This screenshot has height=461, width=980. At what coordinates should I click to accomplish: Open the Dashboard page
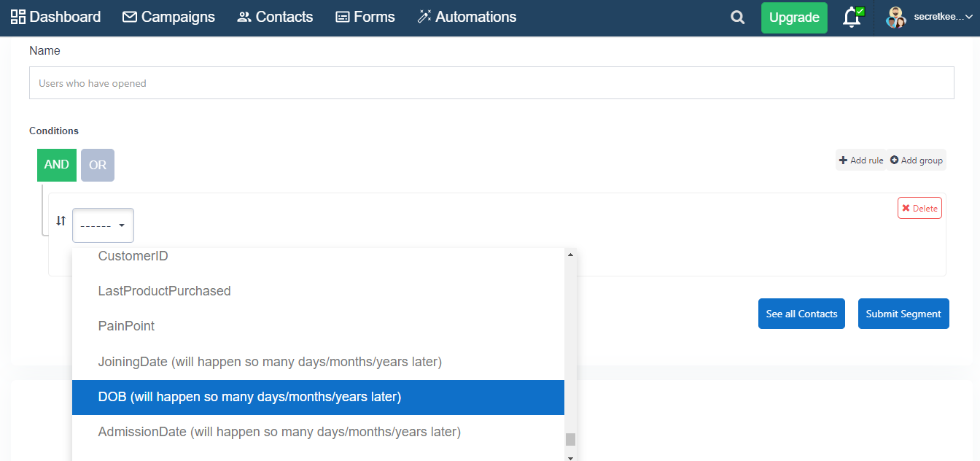coord(55,17)
